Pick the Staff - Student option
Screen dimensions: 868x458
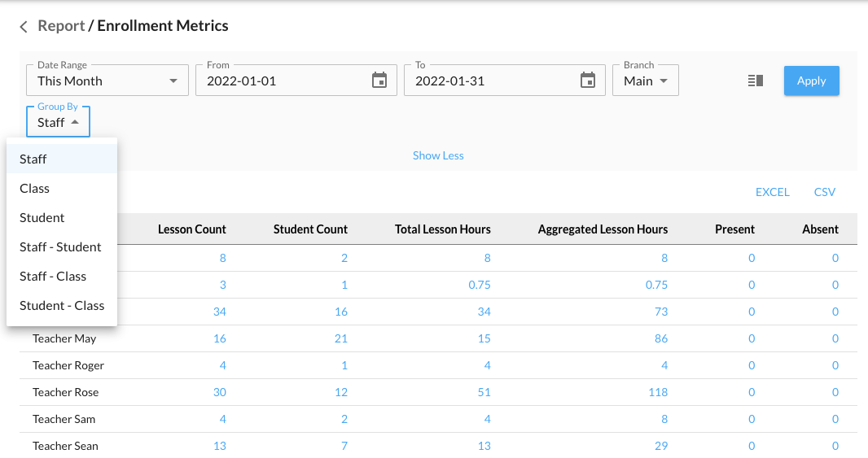[x=60, y=247]
